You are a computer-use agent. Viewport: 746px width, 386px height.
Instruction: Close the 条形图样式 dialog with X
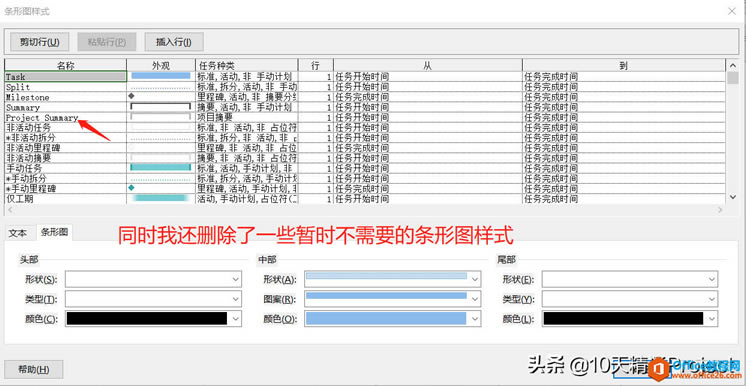[x=732, y=11]
